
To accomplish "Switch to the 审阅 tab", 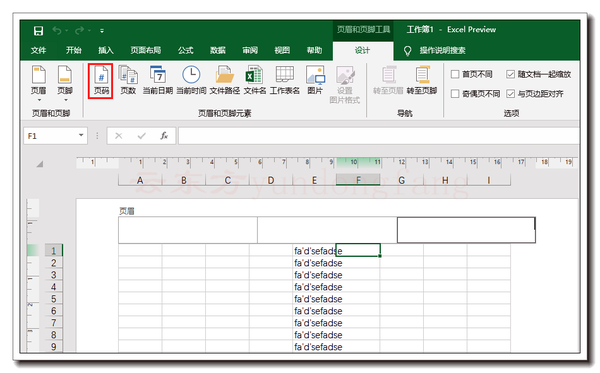I will click(250, 50).
